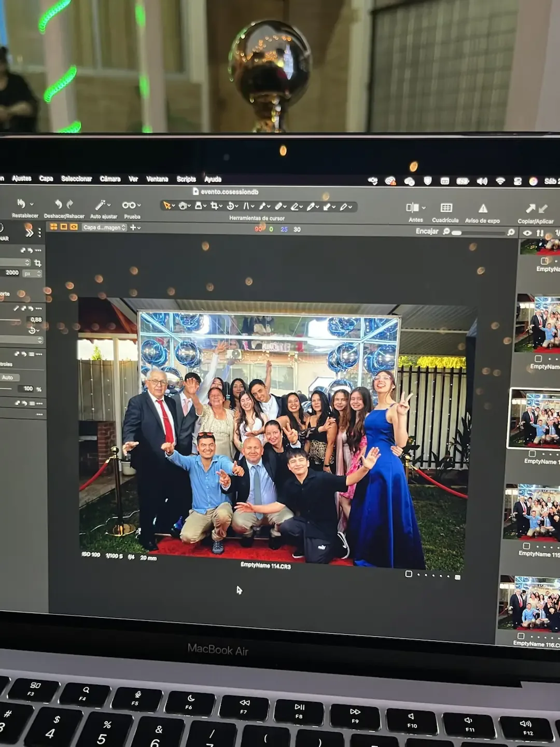Click the Encajar fit zoom label
This screenshot has height=747, width=560.
click(x=427, y=231)
